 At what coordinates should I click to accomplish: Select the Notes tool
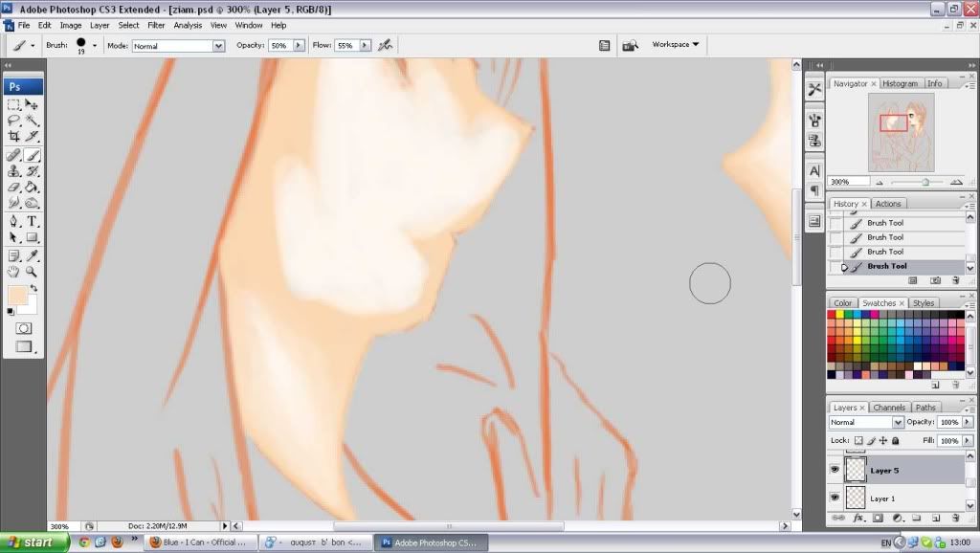coord(13,255)
